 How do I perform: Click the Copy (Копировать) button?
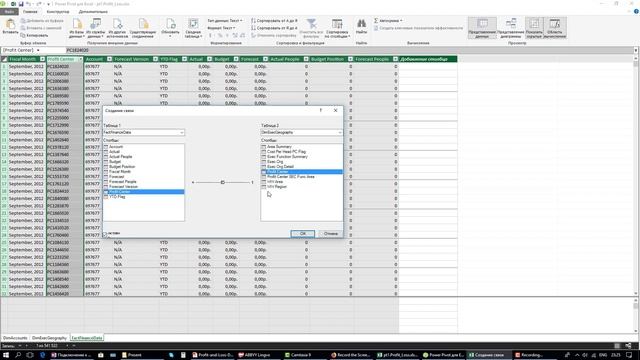point(34,36)
